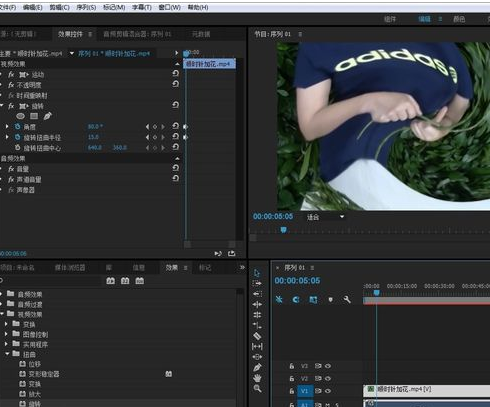Toggle lock on track V3
This screenshot has width=490, height=407.
pyautogui.click(x=292, y=366)
